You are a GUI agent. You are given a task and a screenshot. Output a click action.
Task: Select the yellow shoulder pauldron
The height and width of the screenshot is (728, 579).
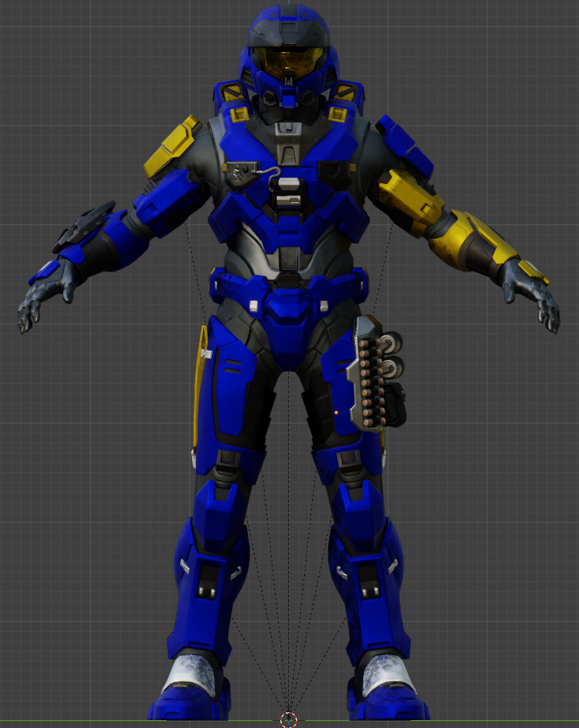coord(173,146)
